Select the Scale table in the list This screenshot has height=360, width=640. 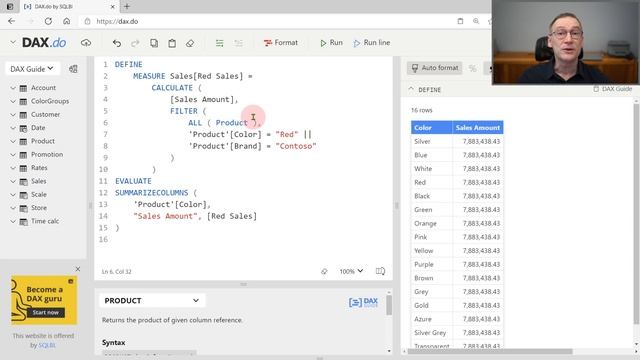(39, 194)
